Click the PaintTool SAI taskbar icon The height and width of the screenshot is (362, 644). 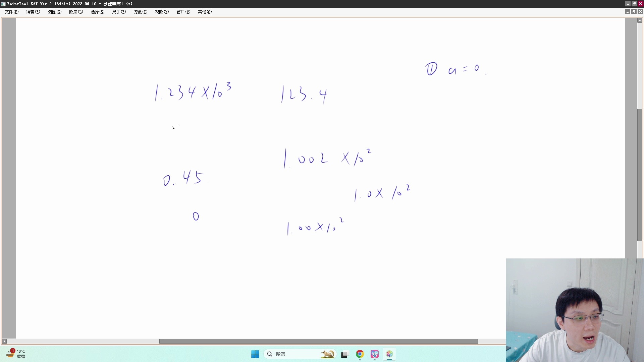click(x=389, y=354)
